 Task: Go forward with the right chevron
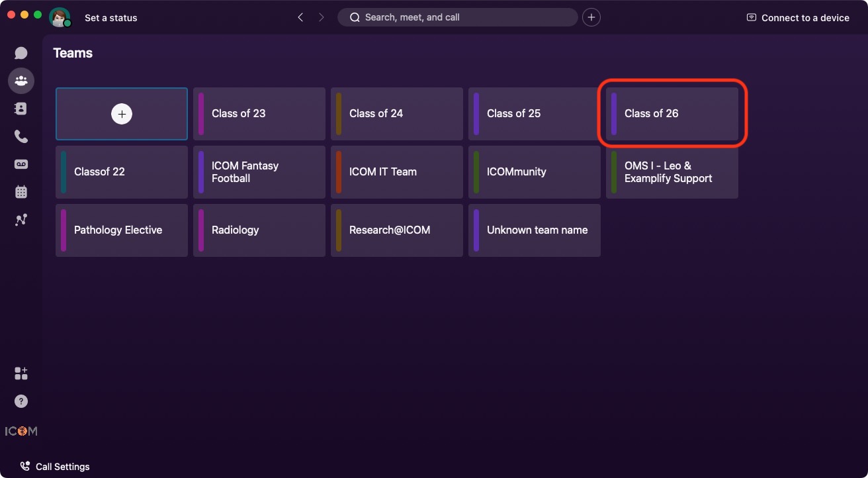point(322,17)
